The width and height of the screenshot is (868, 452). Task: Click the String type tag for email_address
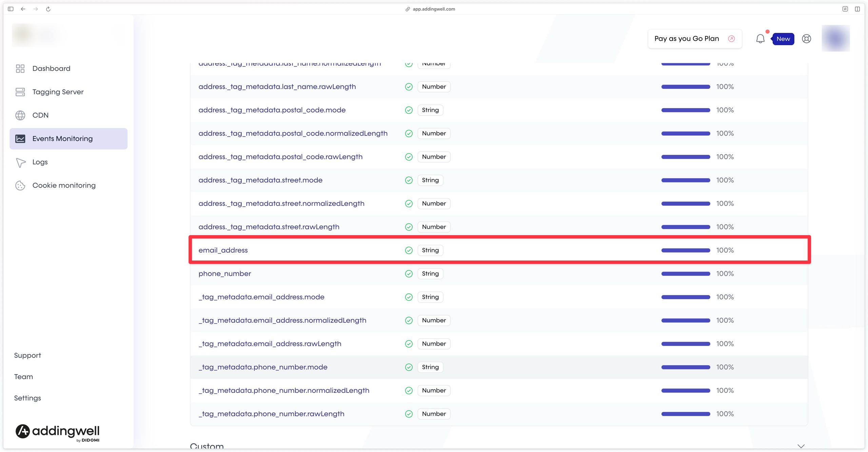430,250
